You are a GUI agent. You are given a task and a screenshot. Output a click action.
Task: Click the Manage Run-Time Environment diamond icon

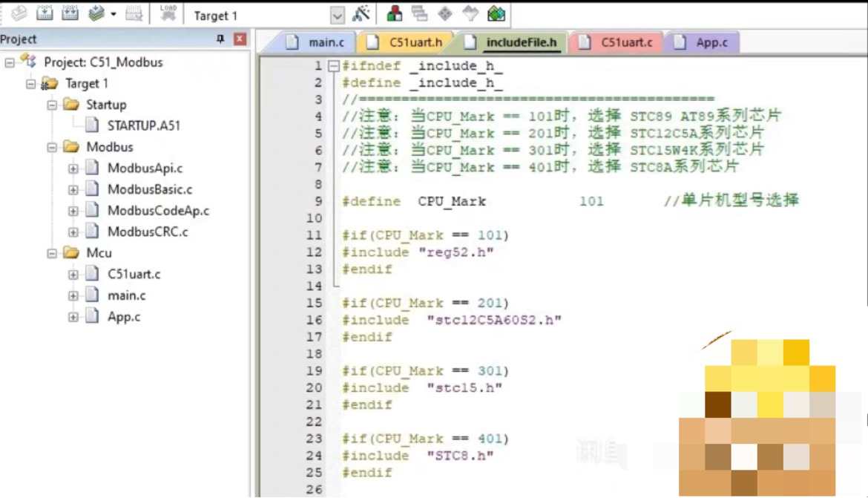click(445, 13)
